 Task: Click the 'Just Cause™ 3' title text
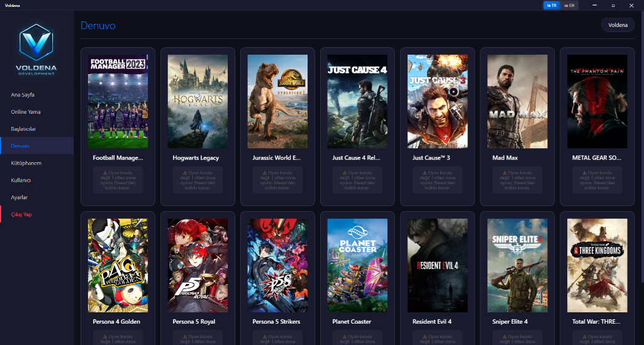tap(431, 158)
